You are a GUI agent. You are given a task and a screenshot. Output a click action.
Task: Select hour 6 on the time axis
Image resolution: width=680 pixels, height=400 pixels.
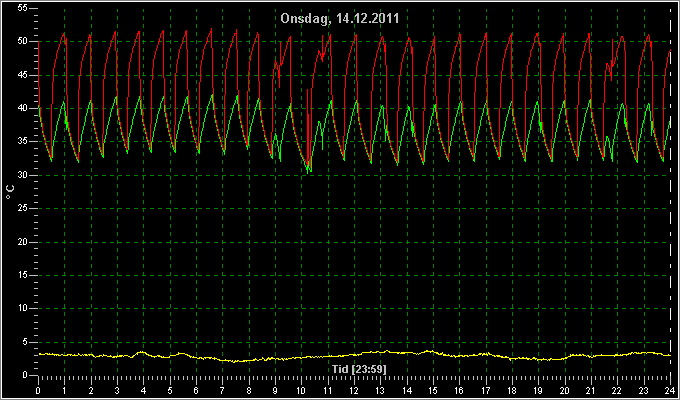(x=196, y=390)
